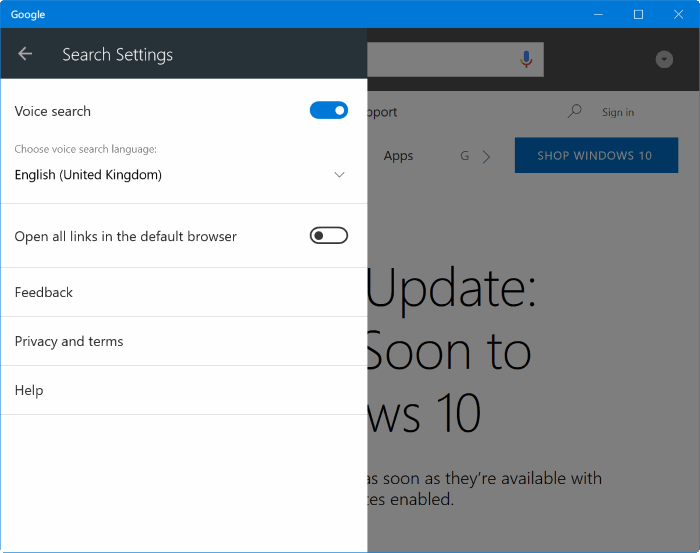The height and width of the screenshot is (553, 700).
Task: Click the magnifier search icon on webpage
Action: (575, 111)
